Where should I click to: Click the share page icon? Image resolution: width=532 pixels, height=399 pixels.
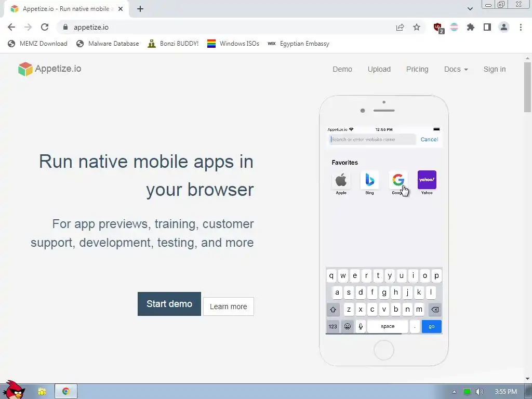click(x=400, y=27)
